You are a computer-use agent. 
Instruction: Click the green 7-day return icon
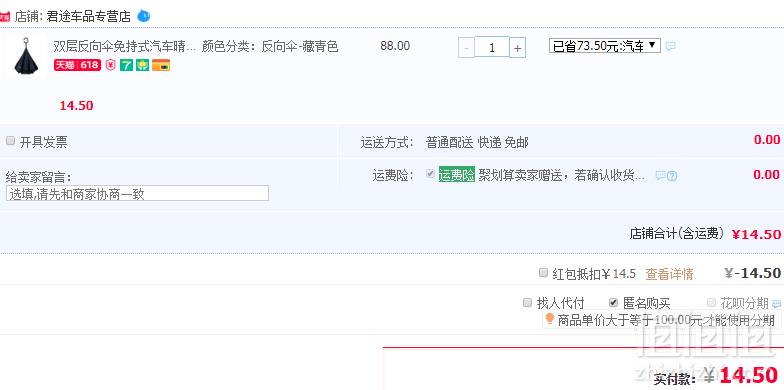pyautogui.click(x=126, y=65)
